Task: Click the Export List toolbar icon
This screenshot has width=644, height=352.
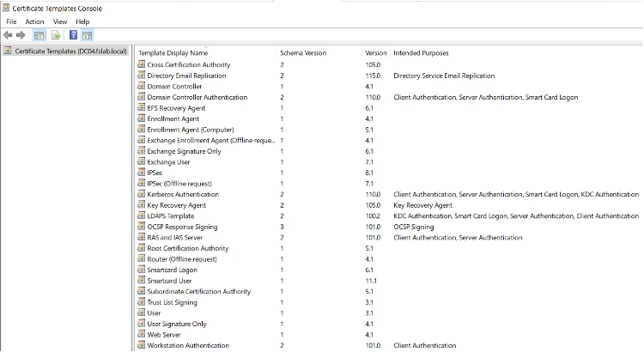Action: [56, 35]
